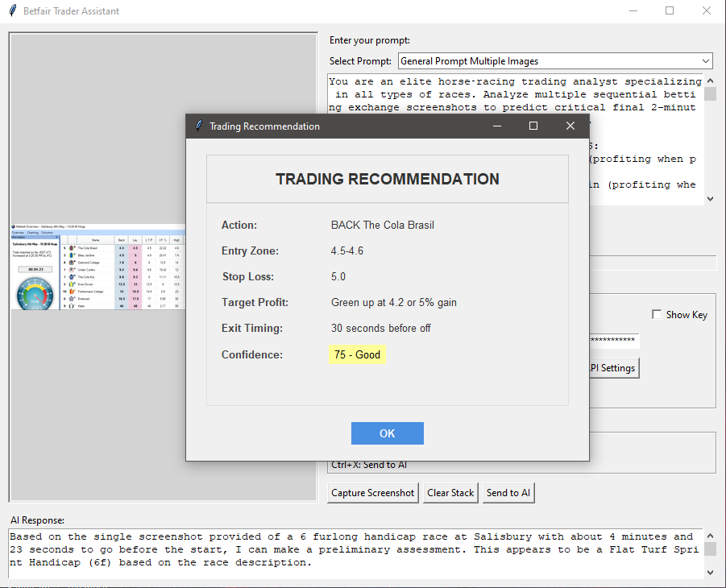Screen dimensions: 726x588
Task: Minimize the Trading Recommendation dialog
Action: 497,126
